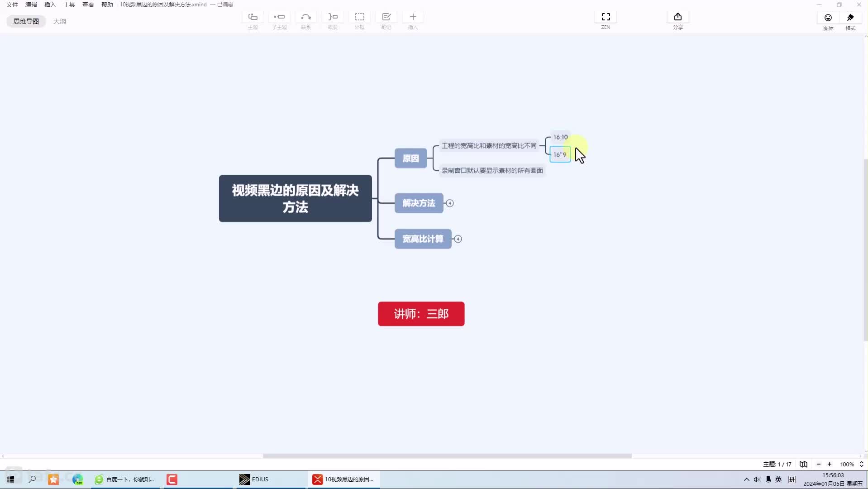Toggle the 英 input language indicator

778,479
